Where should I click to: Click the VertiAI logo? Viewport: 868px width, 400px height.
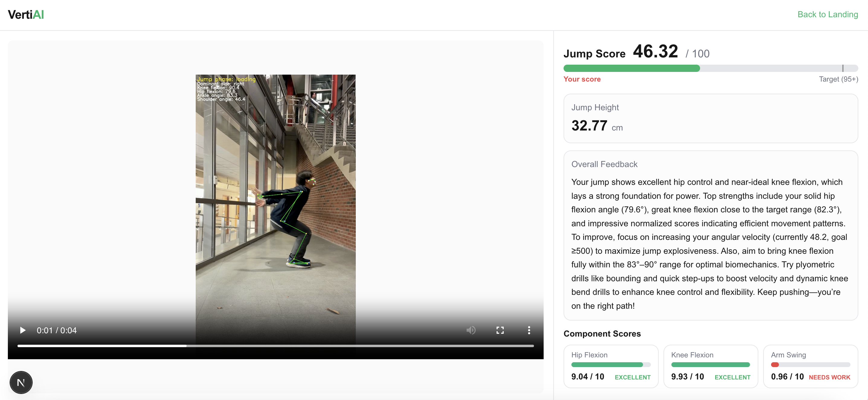[x=26, y=15]
